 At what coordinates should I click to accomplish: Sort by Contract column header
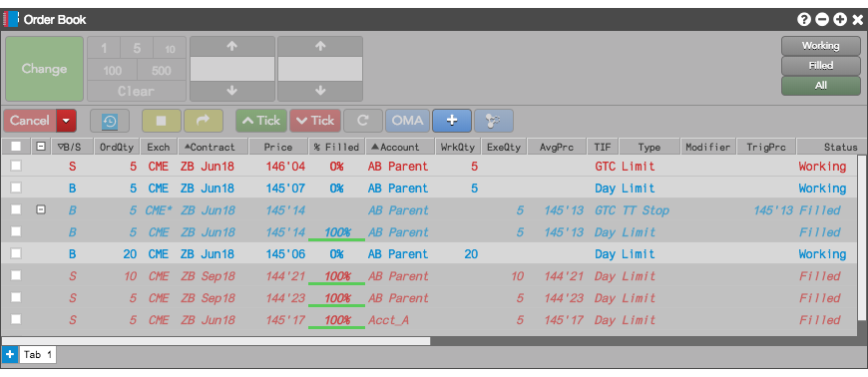[x=214, y=147]
